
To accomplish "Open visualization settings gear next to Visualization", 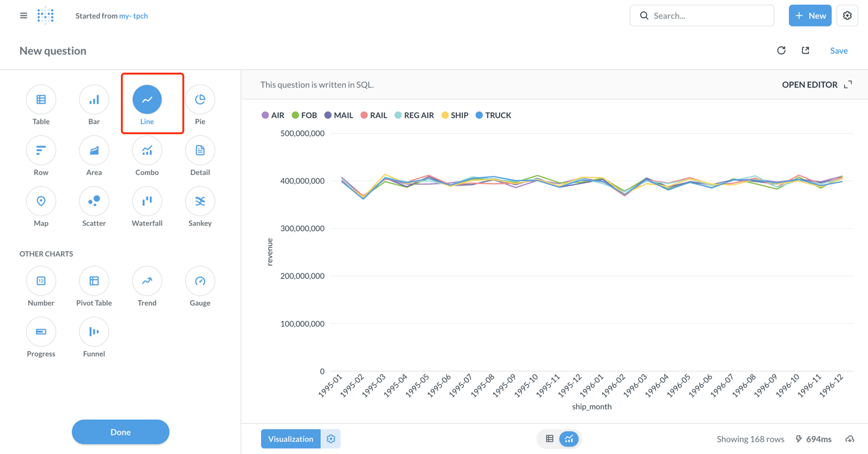I will coord(331,439).
